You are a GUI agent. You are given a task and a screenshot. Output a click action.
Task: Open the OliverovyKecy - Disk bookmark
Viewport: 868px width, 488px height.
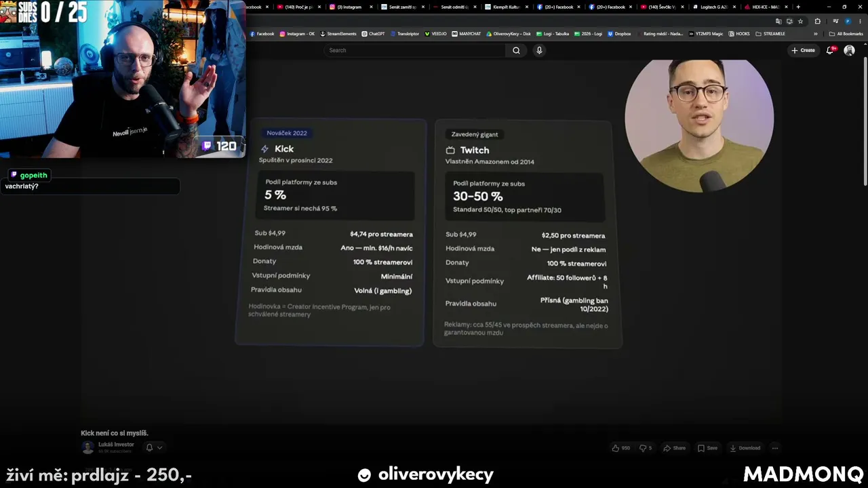(509, 33)
